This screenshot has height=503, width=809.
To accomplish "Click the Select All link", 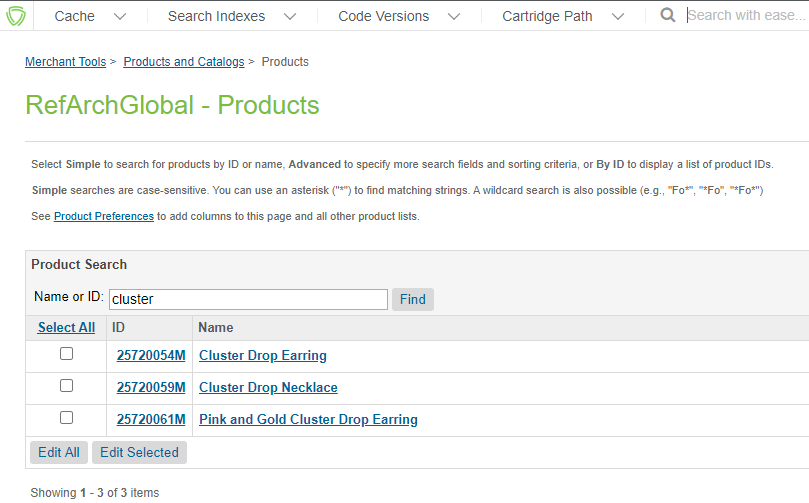I will pos(66,328).
